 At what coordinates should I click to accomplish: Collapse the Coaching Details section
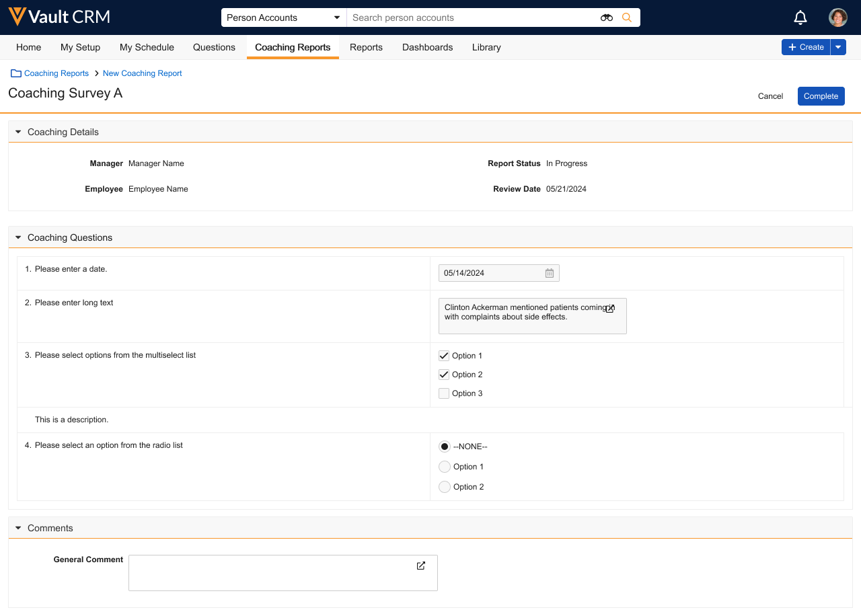[x=18, y=132]
